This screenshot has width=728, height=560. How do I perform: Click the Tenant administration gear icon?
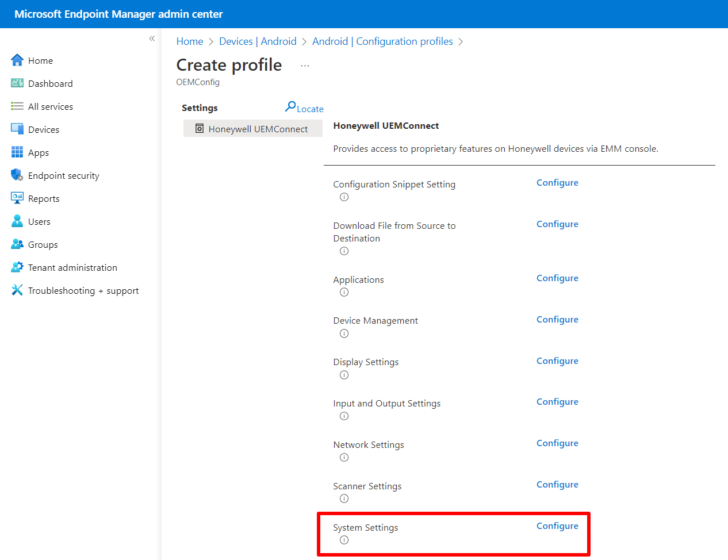pyautogui.click(x=17, y=267)
